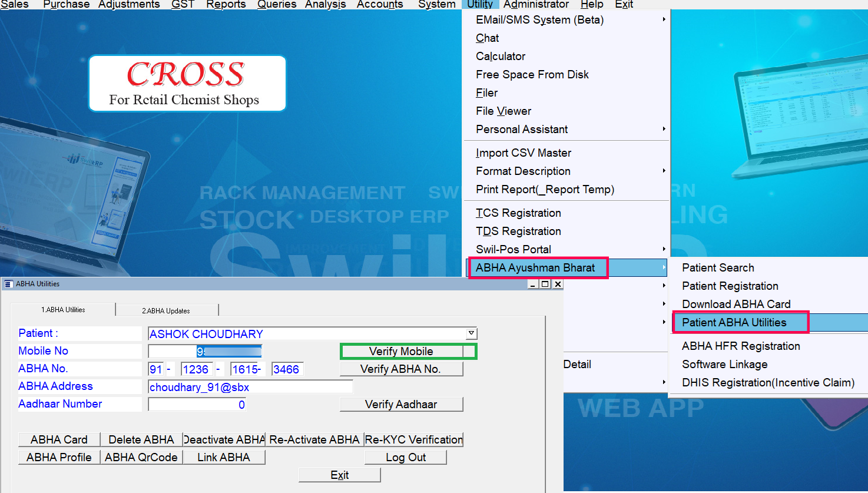
Task: Open the Administrator menu
Action: click(x=536, y=4)
